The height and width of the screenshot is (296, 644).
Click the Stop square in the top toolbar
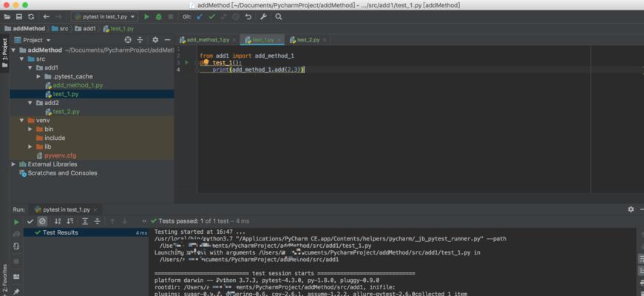click(171, 17)
